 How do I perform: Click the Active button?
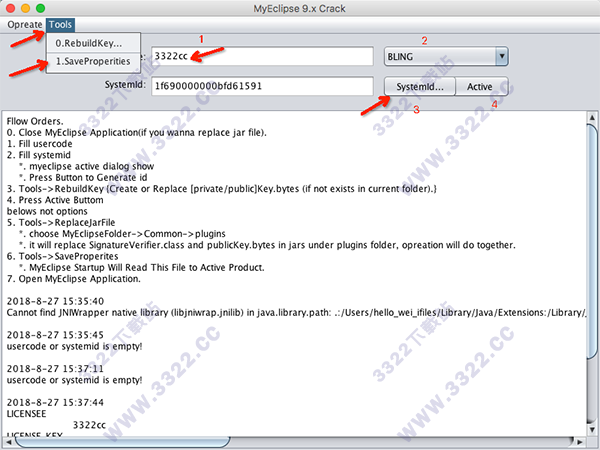click(x=481, y=86)
